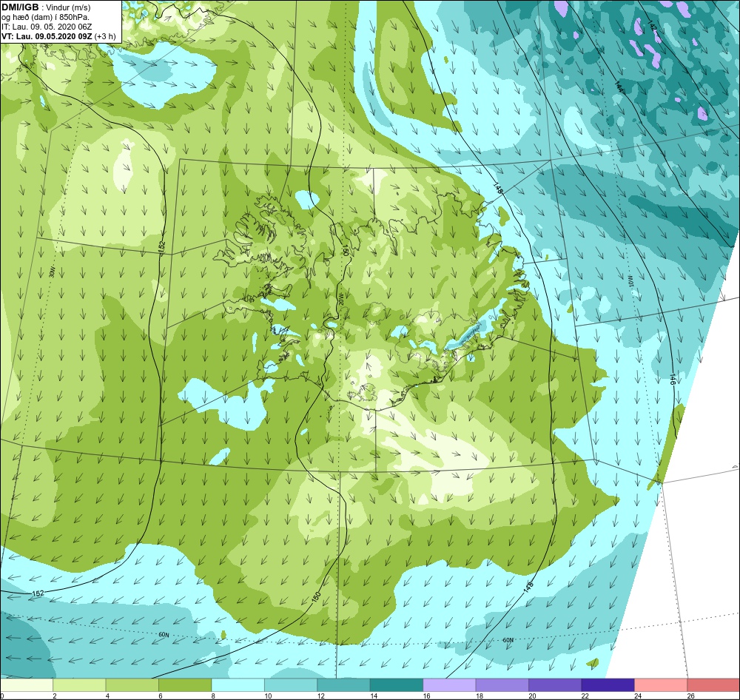Click the "10W" longitude label
740x700 pixels.
630,281
